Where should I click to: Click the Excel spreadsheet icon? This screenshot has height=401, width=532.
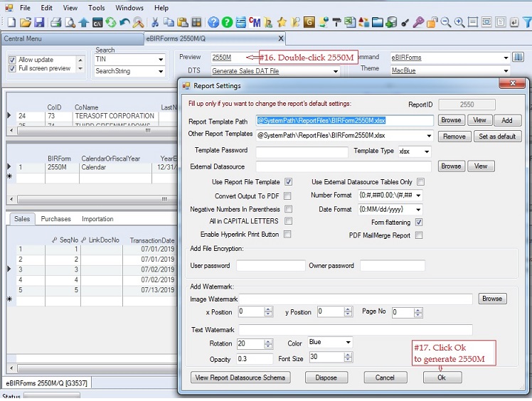[350, 23]
